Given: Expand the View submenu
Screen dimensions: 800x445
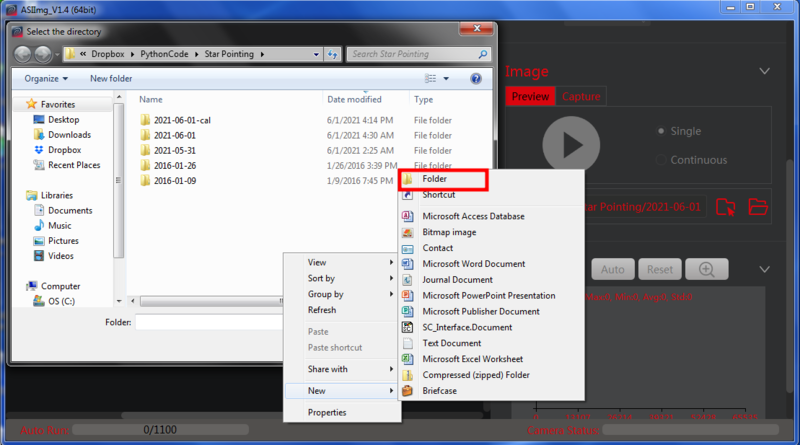Looking at the screenshot, I should tap(342, 262).
